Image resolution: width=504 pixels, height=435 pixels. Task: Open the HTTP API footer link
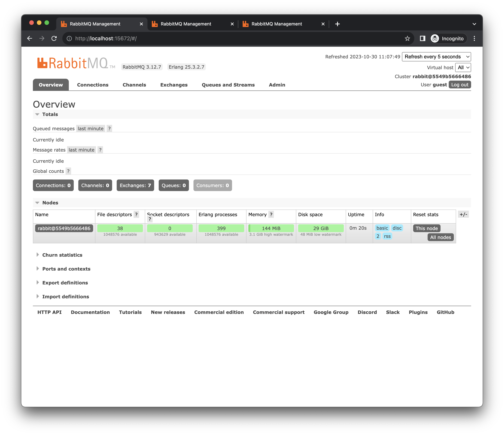[x=49, y=312]
